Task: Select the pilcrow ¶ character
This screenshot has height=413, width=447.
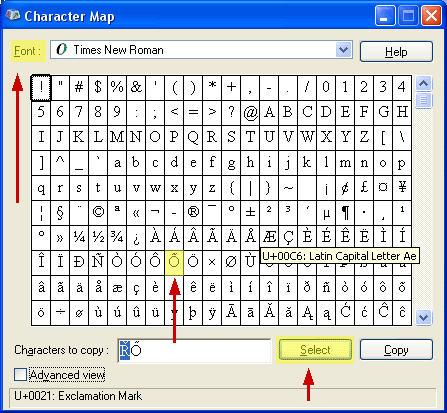Action: tap(345, 213)
